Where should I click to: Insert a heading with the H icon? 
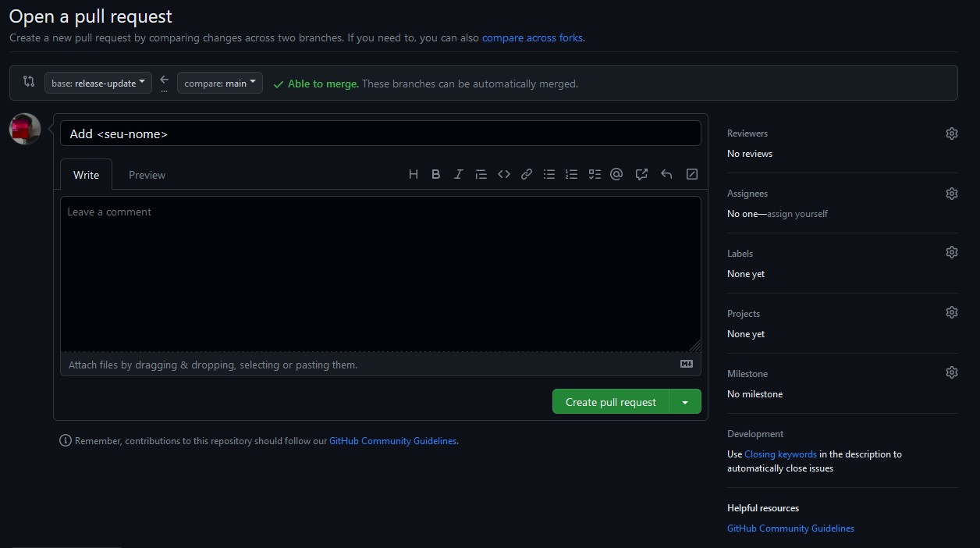[x=414, y=174]
